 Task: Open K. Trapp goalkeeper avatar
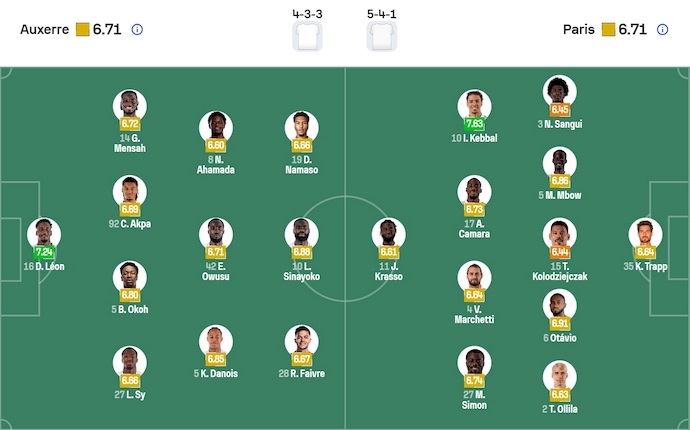tap(645, 234)
